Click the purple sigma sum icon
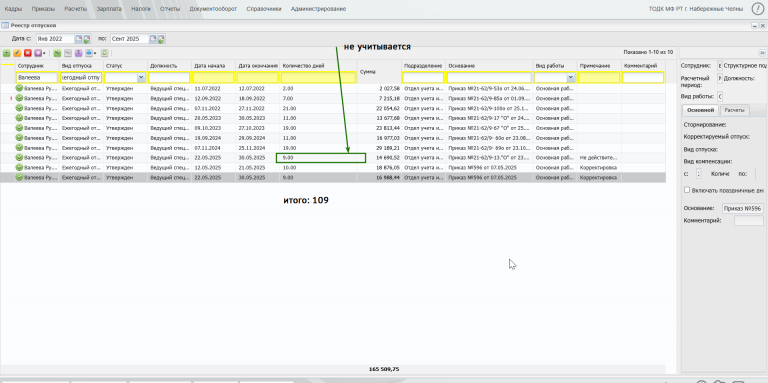 (x=78, y=52)
